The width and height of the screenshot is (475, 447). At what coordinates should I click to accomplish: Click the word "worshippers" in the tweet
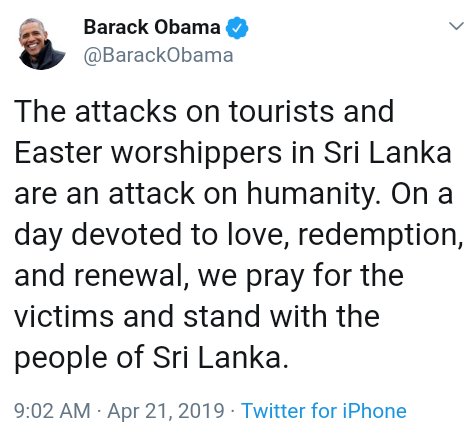click(196, 154)
